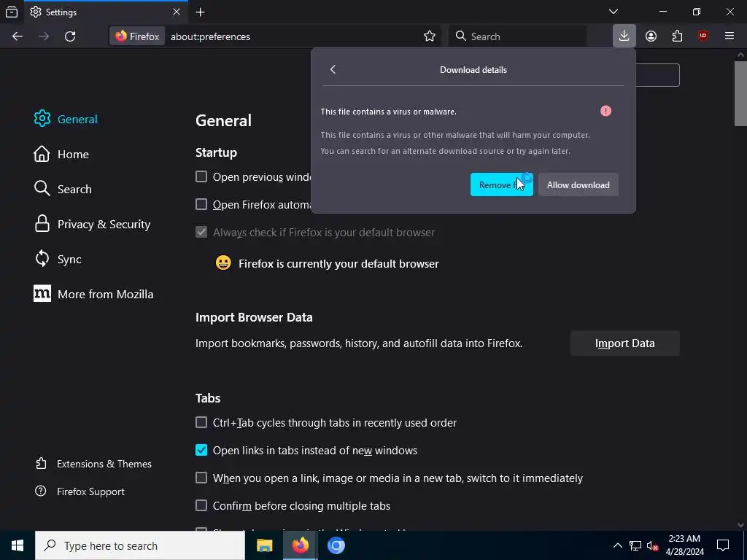Open the Sync settings category
This screenshot has height=560, width=747.
point(57,260)
